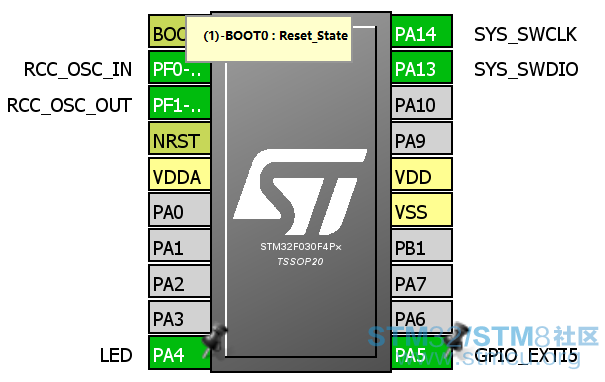The height and width of the screenshot is (382, 605).
Task: Configure pin PA0
Action: (180, 210)
